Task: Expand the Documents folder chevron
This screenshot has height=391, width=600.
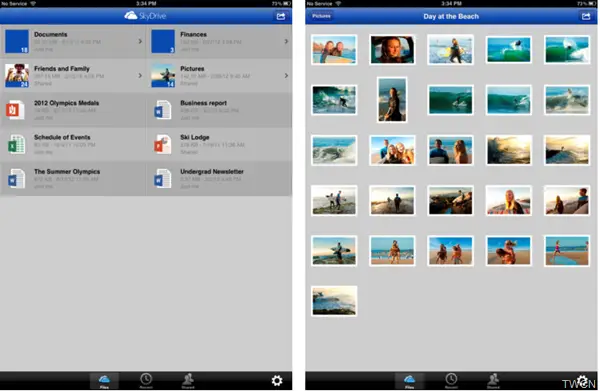Action: click(x=140, y=41)
